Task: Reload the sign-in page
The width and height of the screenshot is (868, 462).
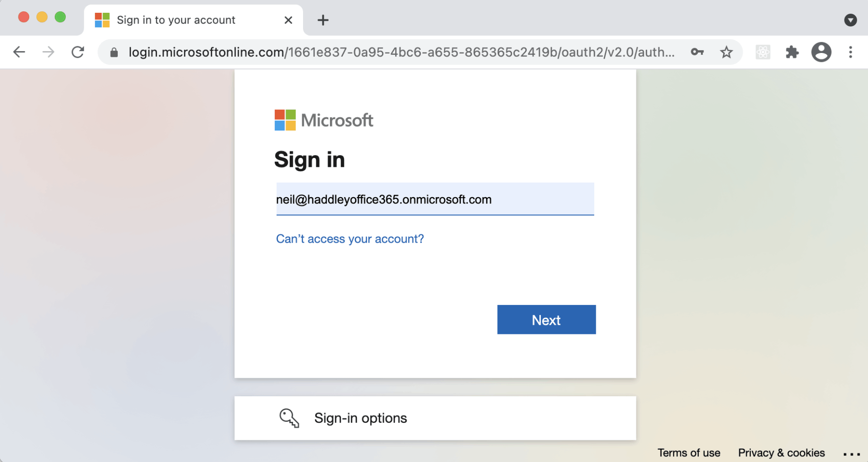Action: coord(78,52)
